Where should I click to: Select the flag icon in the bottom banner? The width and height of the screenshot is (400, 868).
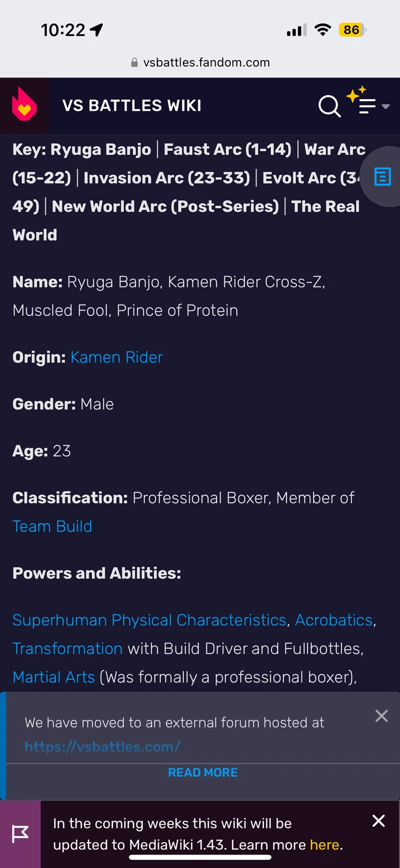(20, 834)
